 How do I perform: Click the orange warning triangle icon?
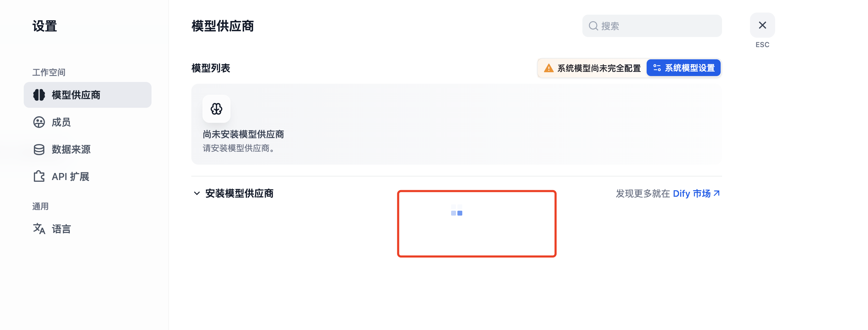tap(549, 68)
